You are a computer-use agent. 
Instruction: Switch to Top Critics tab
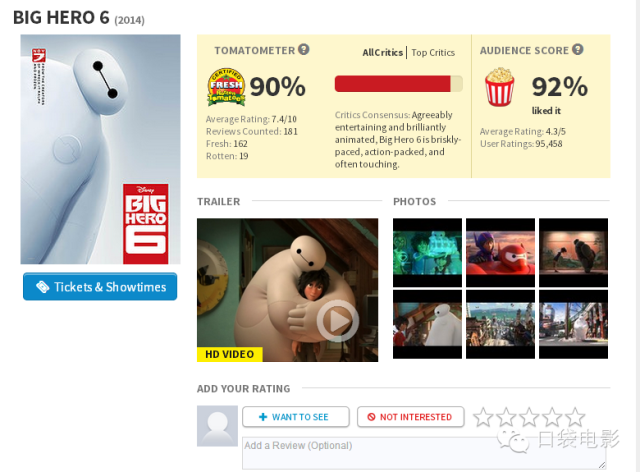pos(433,53)
